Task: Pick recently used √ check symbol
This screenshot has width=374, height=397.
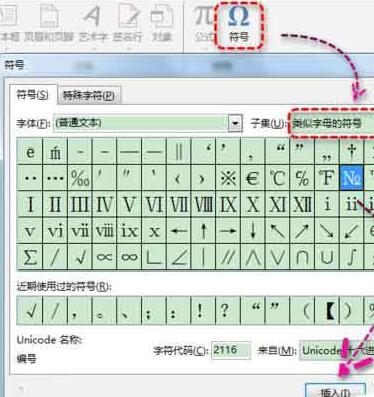Action: [30, 311]
